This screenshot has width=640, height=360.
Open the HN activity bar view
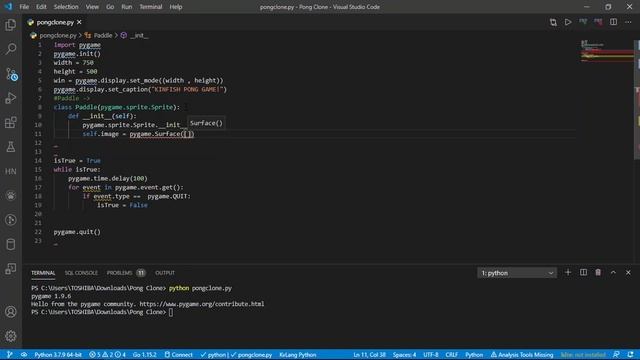(x=11, y=171)
